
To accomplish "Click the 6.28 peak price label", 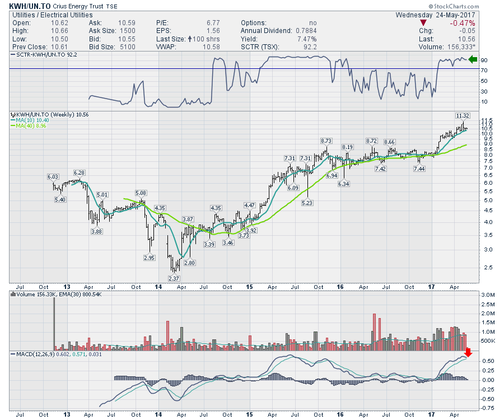I will click(x=79, y=172).
